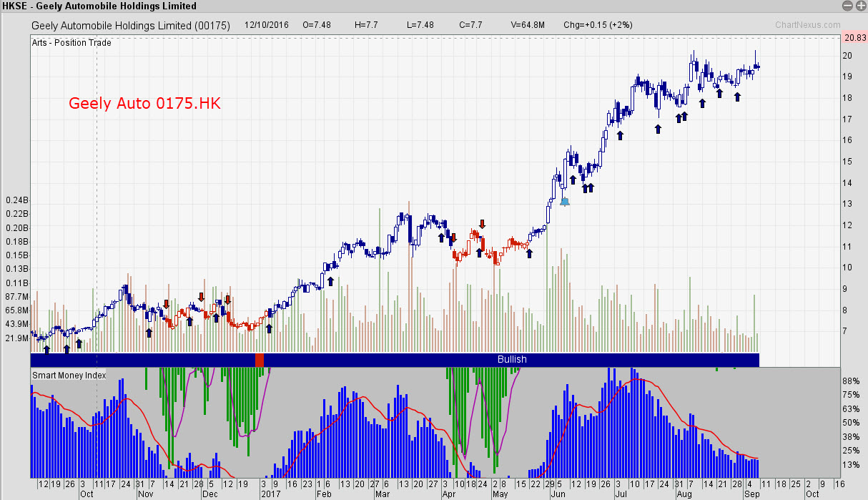868x500 pixels.
Task: Click the V=64.8M volume value
Action: 528,25
